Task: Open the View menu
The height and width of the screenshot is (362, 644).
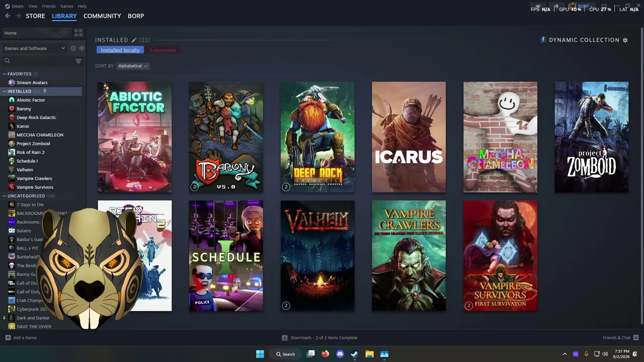Action: tap(33, 6)
